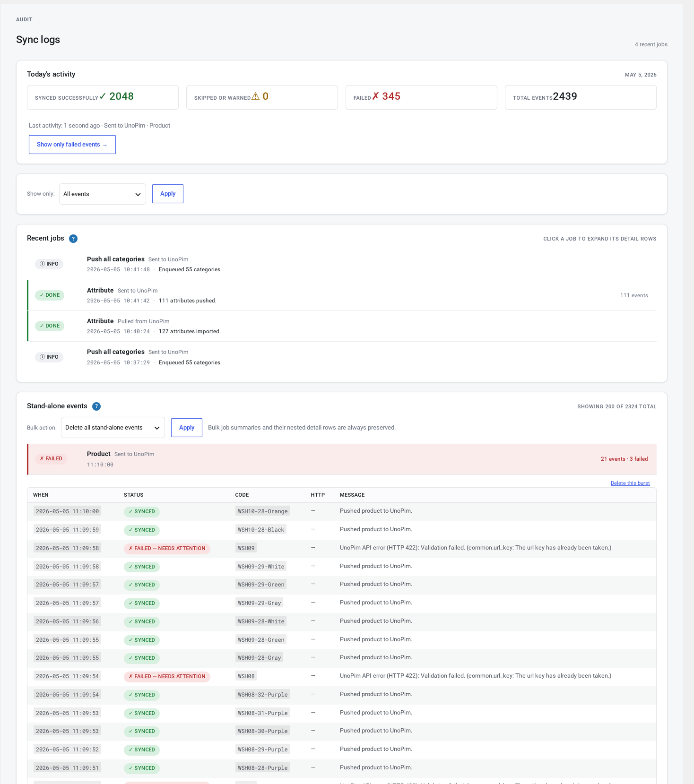Expand the Attribute Sent to UnoPim job
This screenshot has width=694, height=784.
click(x=342, y=295)
